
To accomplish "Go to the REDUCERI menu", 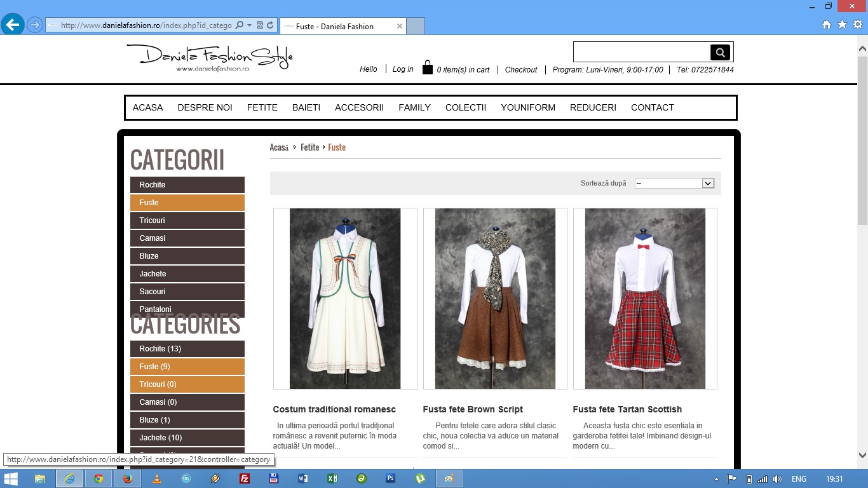I will [593, 107].
